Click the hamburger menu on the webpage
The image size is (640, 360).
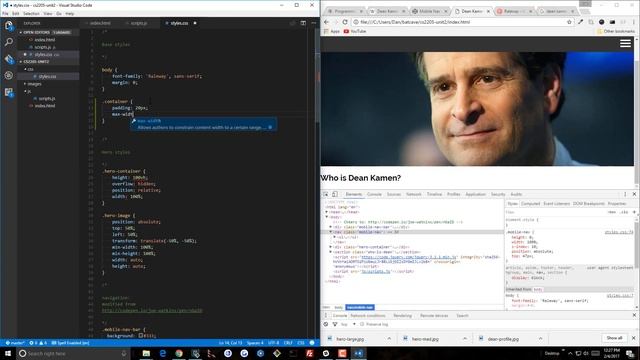tap(625, 43)
